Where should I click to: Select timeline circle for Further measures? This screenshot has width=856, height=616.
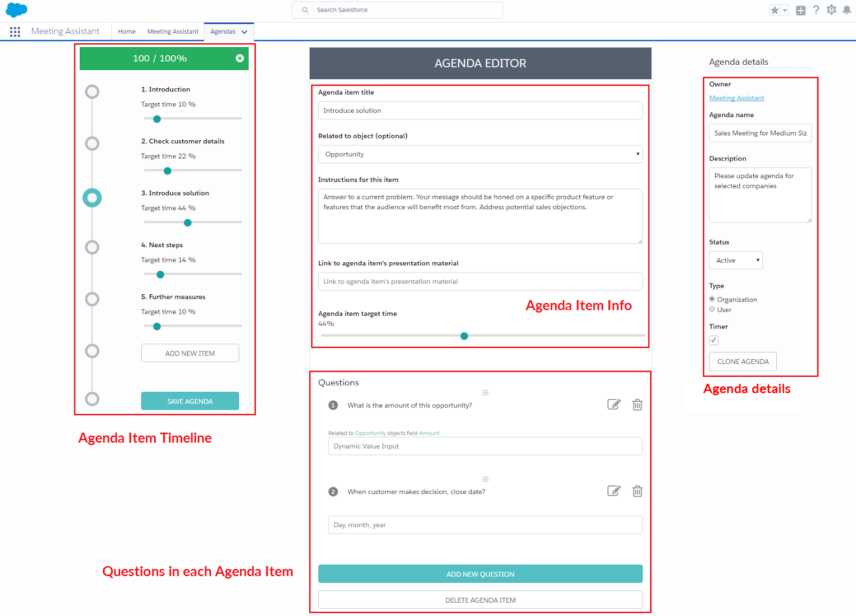click(x=92, y=299)
